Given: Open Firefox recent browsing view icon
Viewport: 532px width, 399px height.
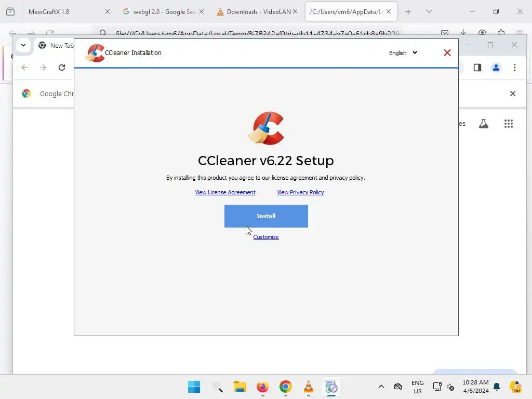Looking at the screenshot, I should 10,11.
